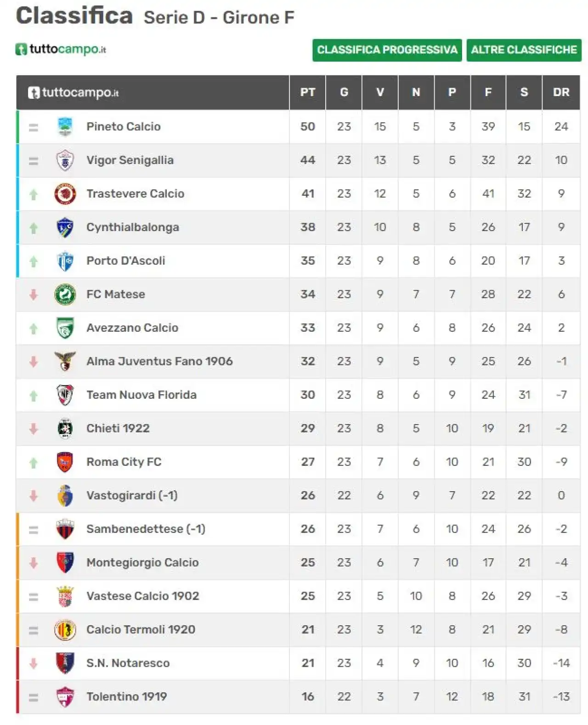
Task: Select the Roma City FC crest
Action: (65, 462)
